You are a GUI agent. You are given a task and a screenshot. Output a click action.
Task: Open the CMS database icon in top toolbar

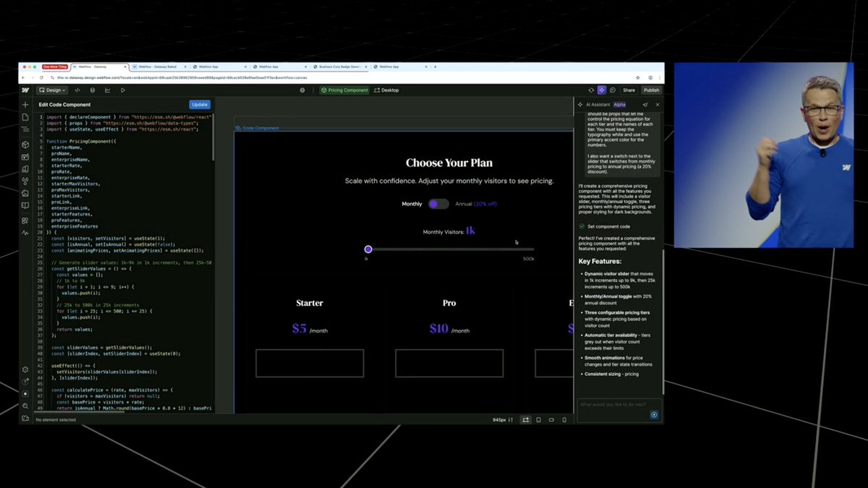[x=92, y=90]
